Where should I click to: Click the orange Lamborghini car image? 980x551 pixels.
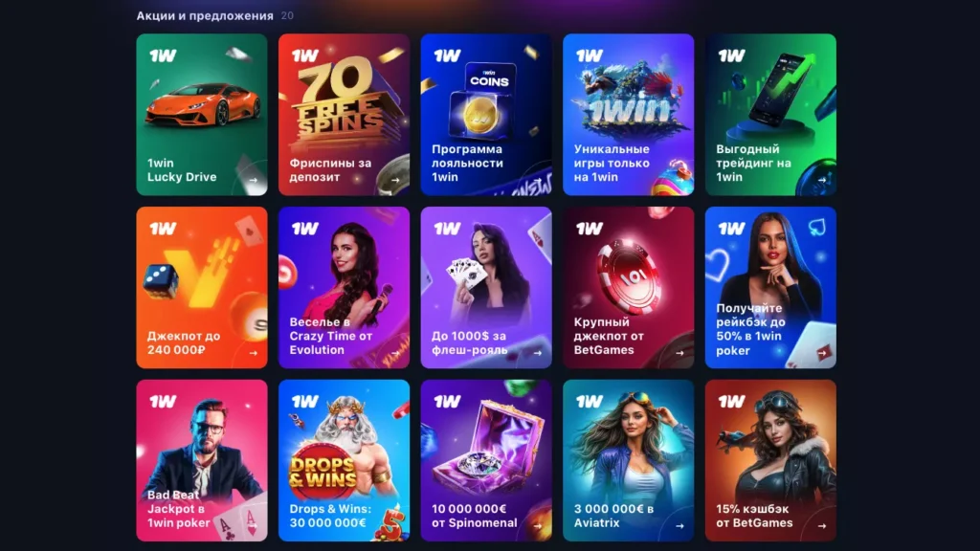click(x=203, y=103)
